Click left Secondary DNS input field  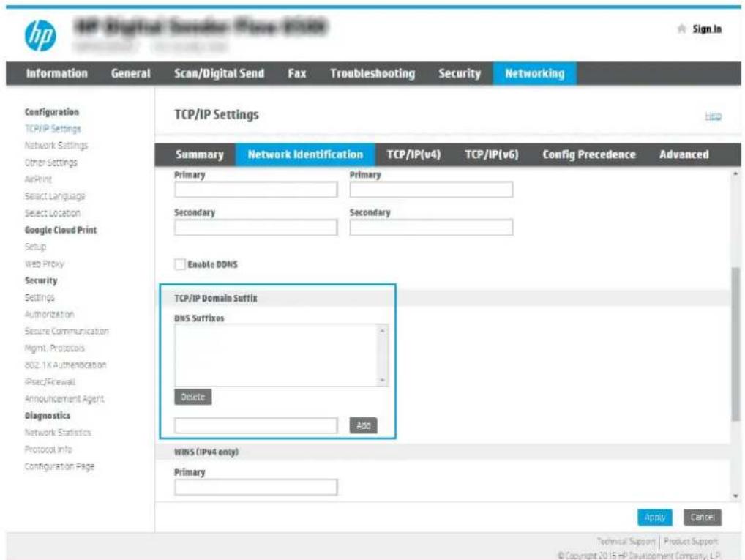tap(255, 227)
